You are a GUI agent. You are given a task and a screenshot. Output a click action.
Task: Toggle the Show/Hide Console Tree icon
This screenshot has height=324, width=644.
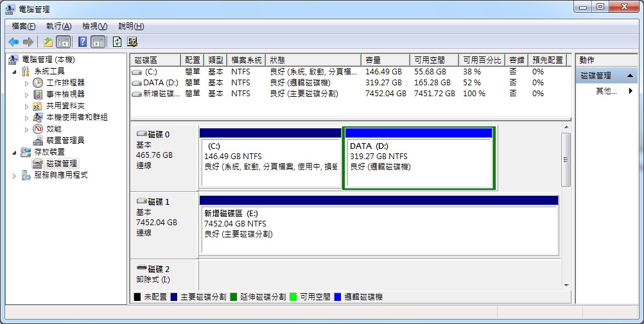[x=63, y=42]
